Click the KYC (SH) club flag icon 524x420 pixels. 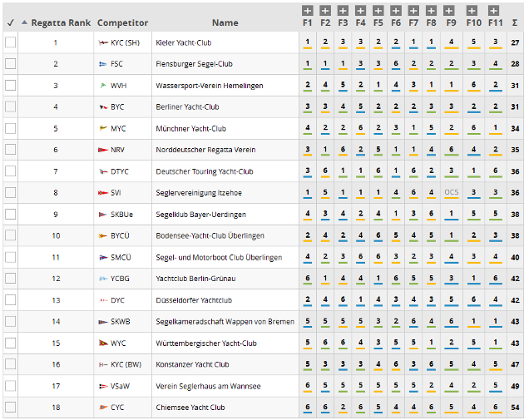click(x=103, y=42)
